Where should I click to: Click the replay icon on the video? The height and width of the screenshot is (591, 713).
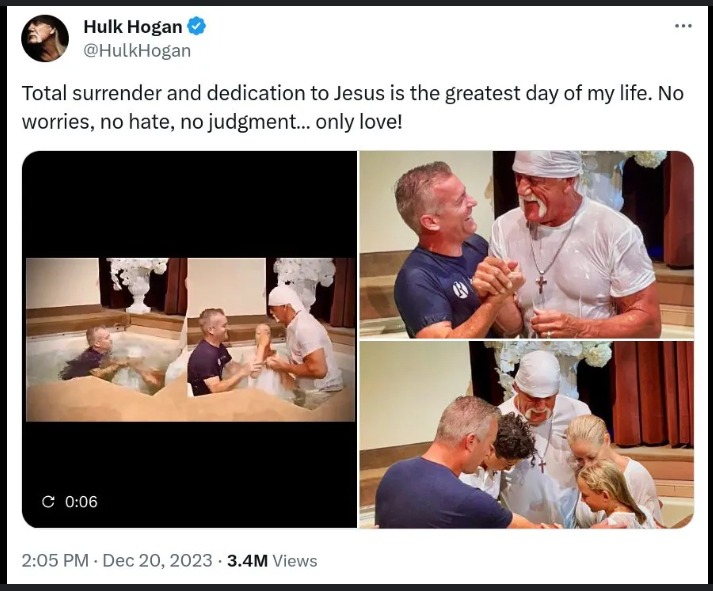(48, 501)
